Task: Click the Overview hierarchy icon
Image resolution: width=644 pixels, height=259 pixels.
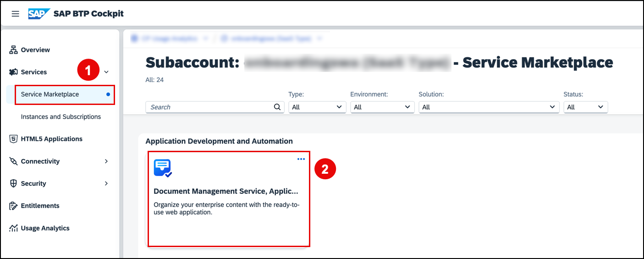Action: click(13, 50)
